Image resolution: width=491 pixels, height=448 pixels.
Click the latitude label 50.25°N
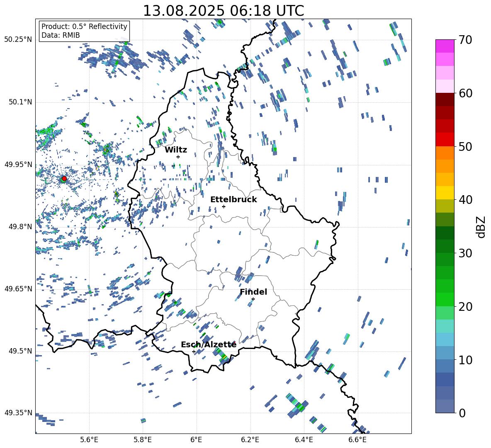(18, 40)
